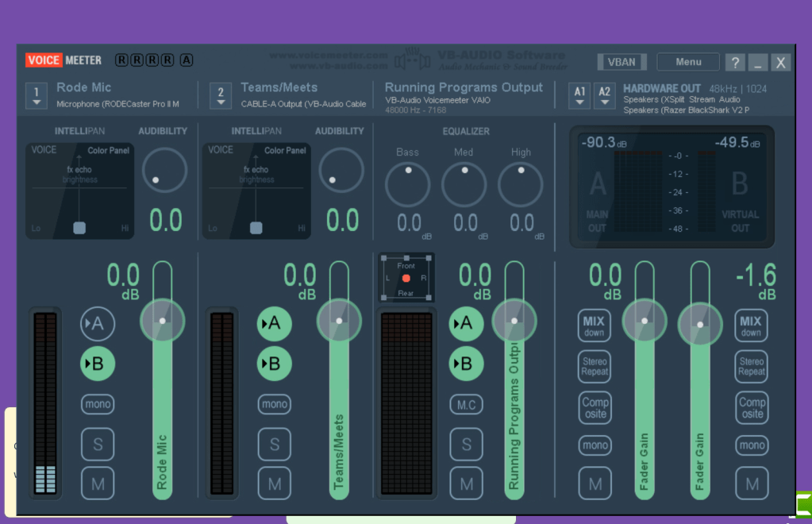
Task: Click the HARDWARE OUT label
Action: point(662,89)
